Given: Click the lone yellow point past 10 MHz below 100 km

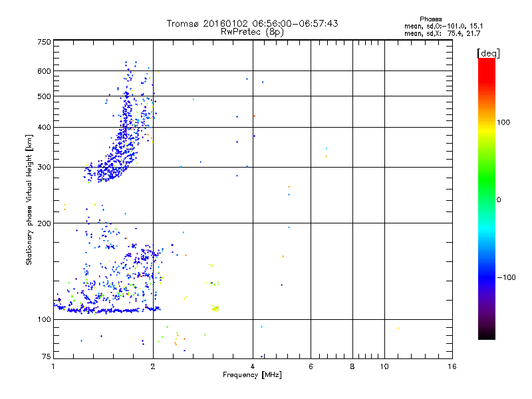Looking at the screenshot, I should click(398, 328).
